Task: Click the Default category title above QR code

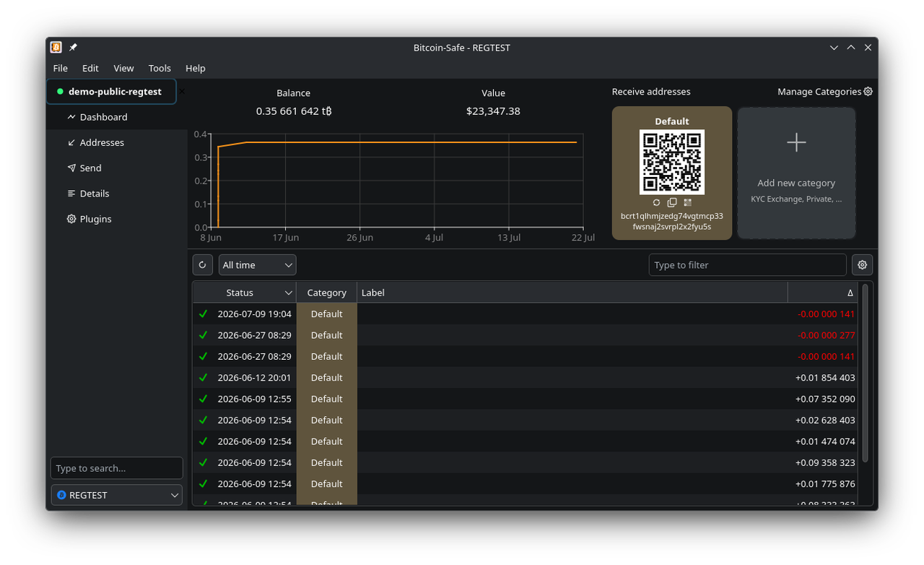Action: pos(672,121)
